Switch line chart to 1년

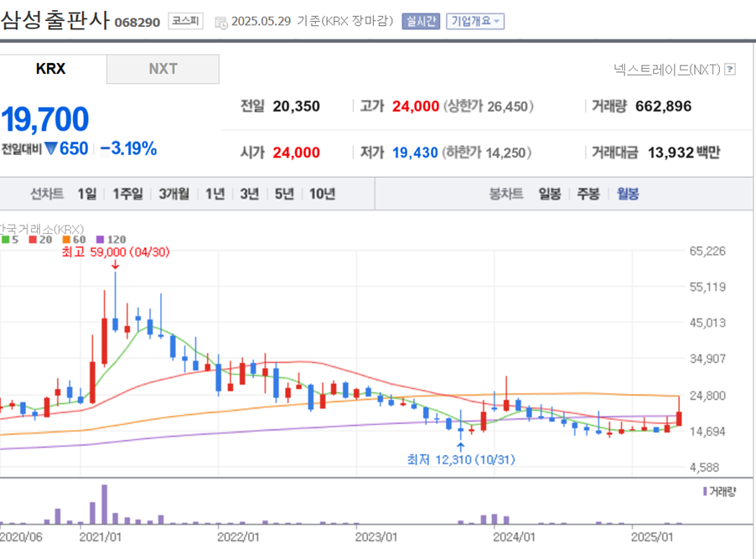[215, 194]
